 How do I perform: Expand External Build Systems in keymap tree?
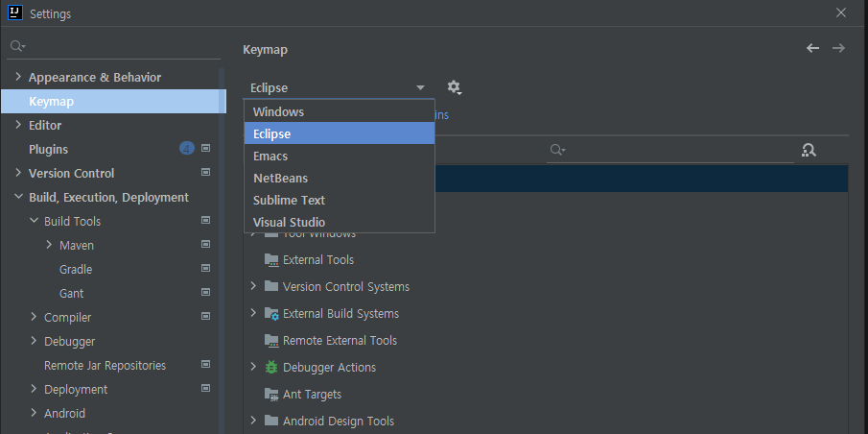pos(253,313)
